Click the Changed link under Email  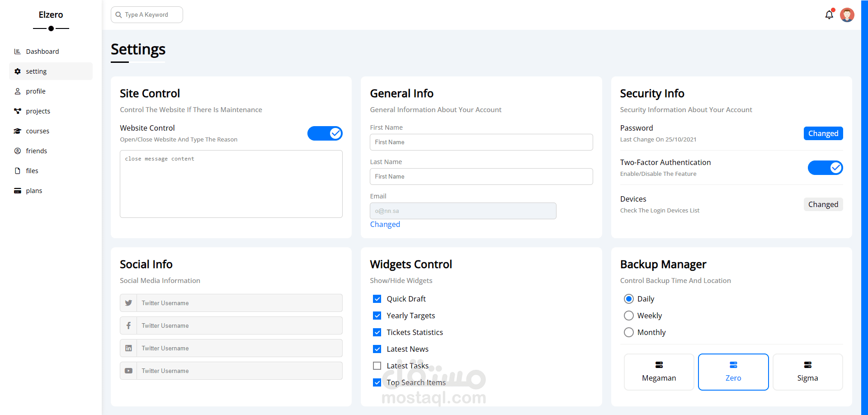coord(385,224)
